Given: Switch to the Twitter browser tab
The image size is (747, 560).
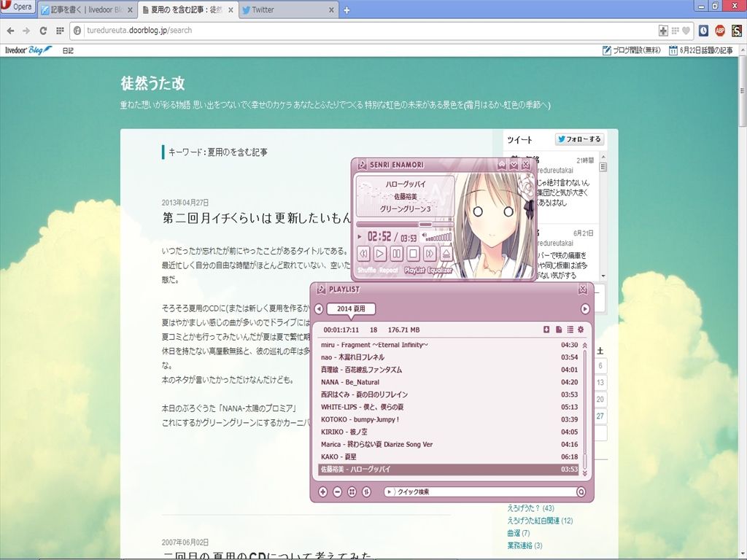Looking at the screenshot, I should [x=287, y=9].
